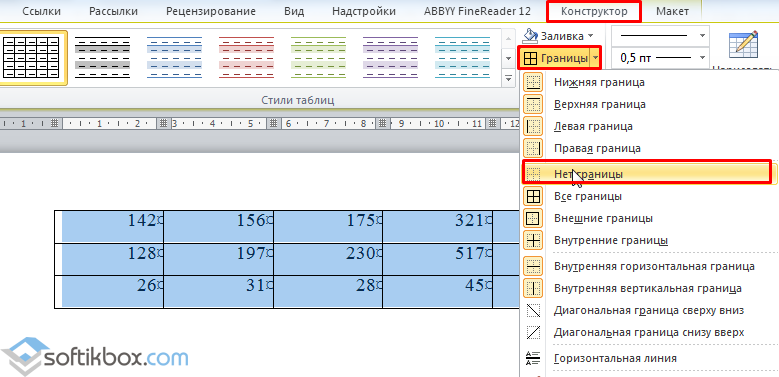Select the Верхняя граница border icon
Screen dimensions: 779x377
(x=533, y=104)
